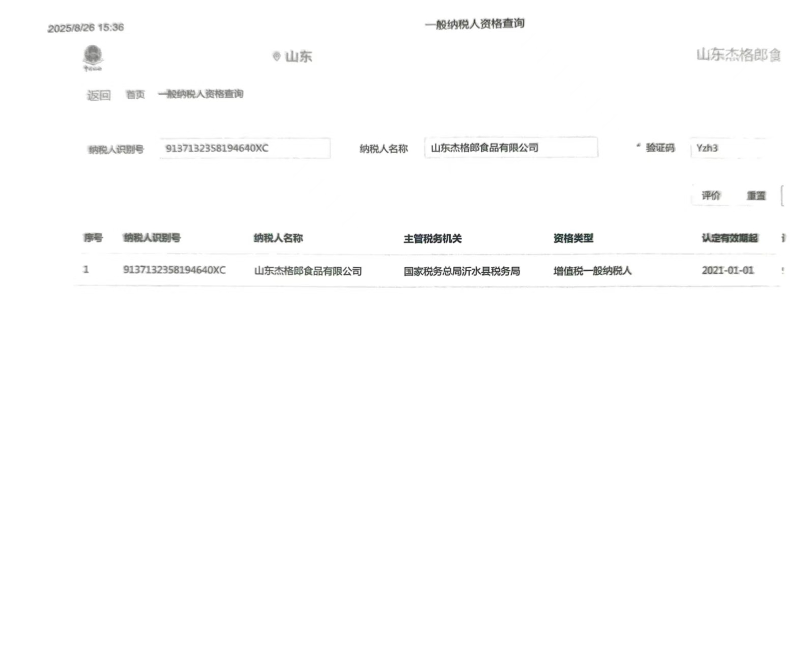Click the 验证码 input containing Yzh3

728,148
